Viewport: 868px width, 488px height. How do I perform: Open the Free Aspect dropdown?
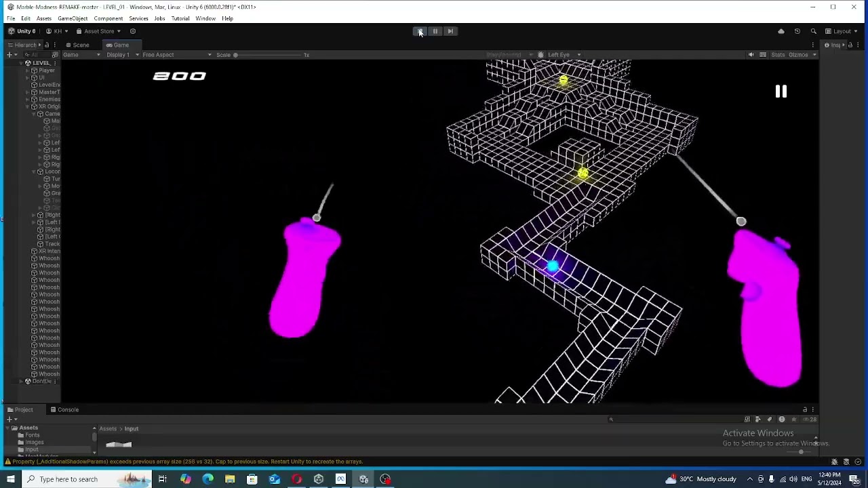pos(176,55)
